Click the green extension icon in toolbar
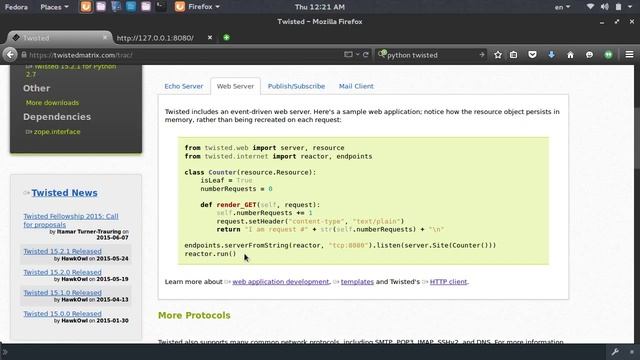This screenshot has width=640, height=360. click(608, 55)
